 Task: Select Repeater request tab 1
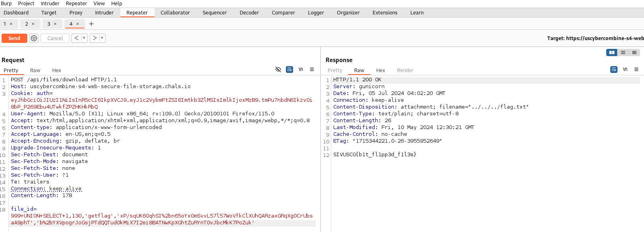(5, 24)
